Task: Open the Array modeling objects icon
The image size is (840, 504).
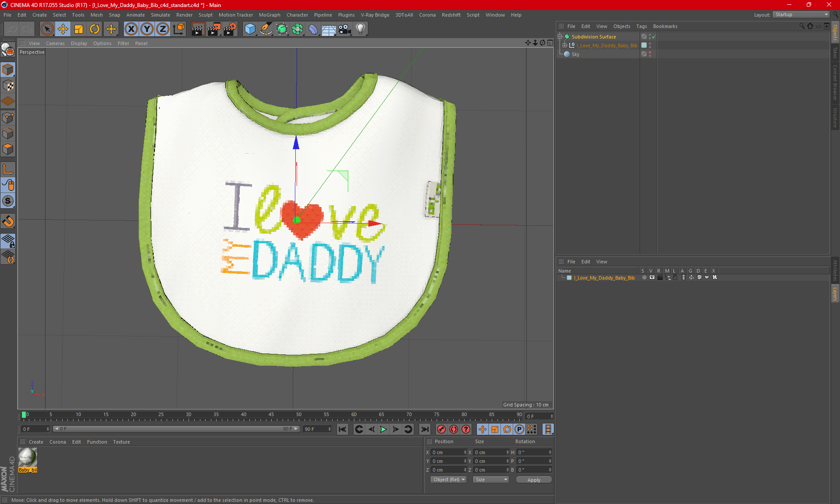Action: click(x=297, y=29)
